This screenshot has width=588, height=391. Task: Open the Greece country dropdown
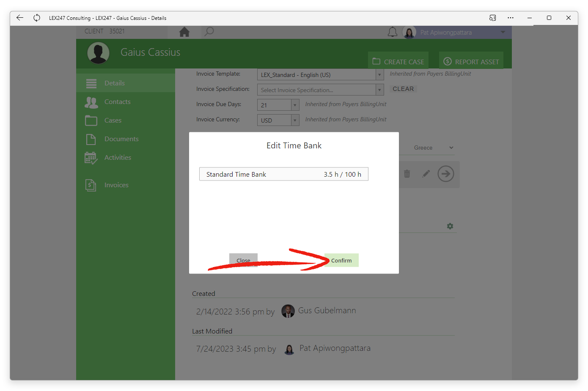coord(433,148)
